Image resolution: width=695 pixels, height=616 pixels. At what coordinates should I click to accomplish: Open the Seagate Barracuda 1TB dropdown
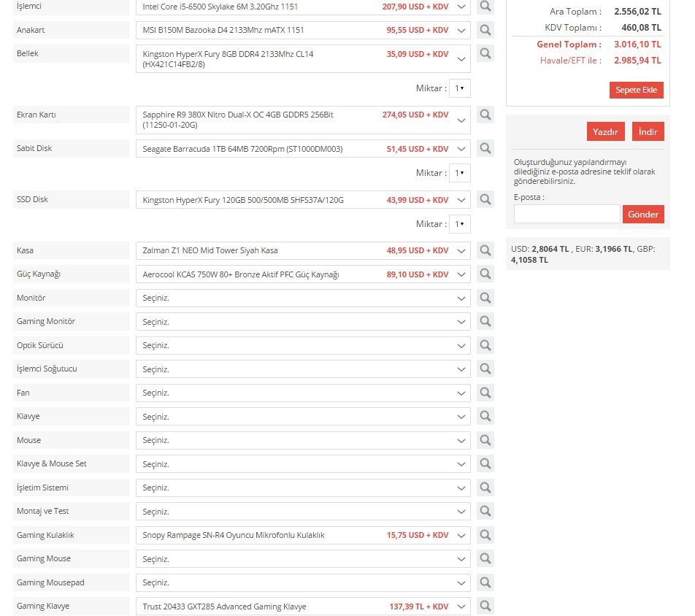[303, 149]
